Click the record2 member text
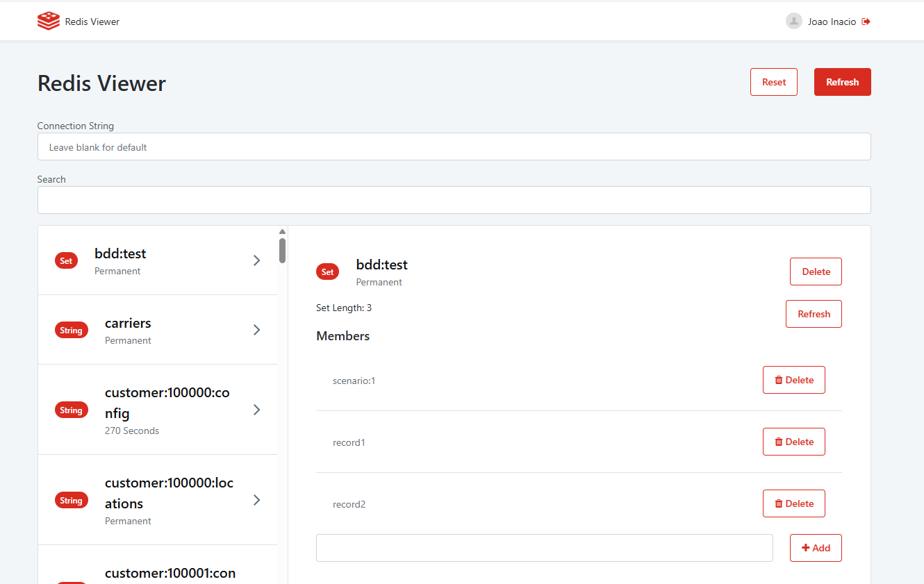The image size is (924, 584). 349,504
